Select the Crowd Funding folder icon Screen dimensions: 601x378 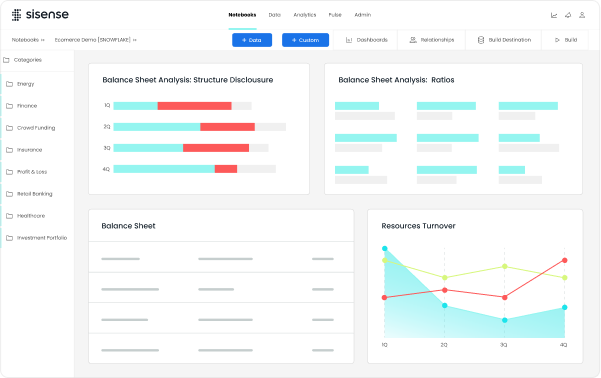(x=10, y=128)
